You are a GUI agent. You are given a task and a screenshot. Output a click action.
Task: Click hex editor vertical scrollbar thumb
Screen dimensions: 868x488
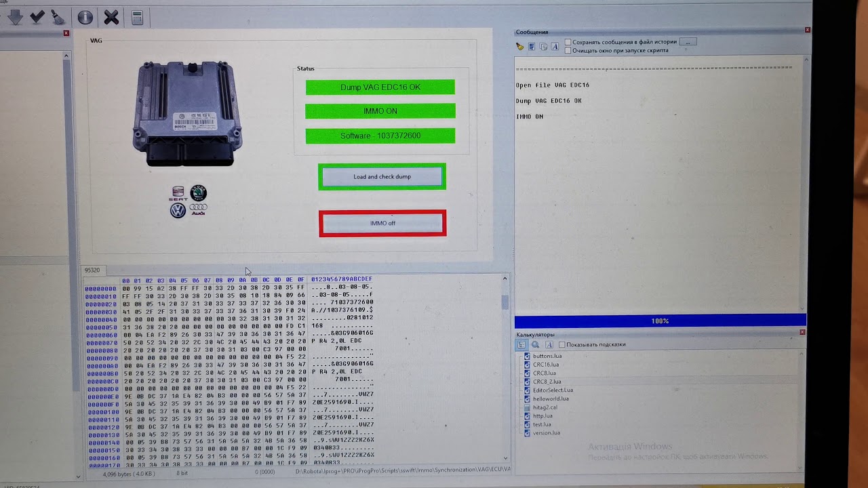point(505,302)
